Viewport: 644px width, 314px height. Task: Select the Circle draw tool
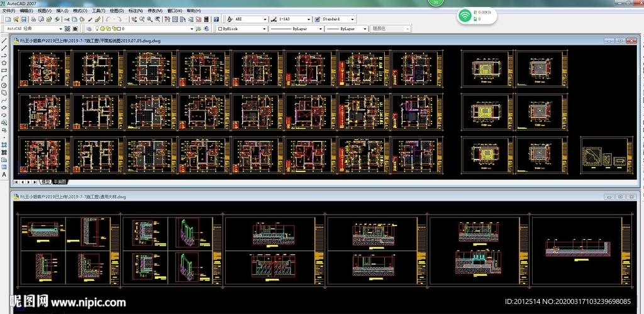4,85
